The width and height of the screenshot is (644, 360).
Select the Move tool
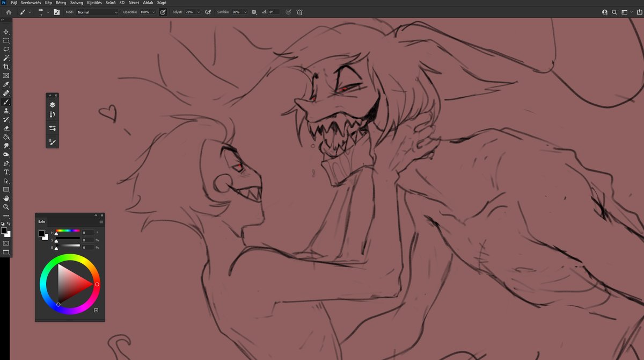pyautogui.click(x=6, y=32)
